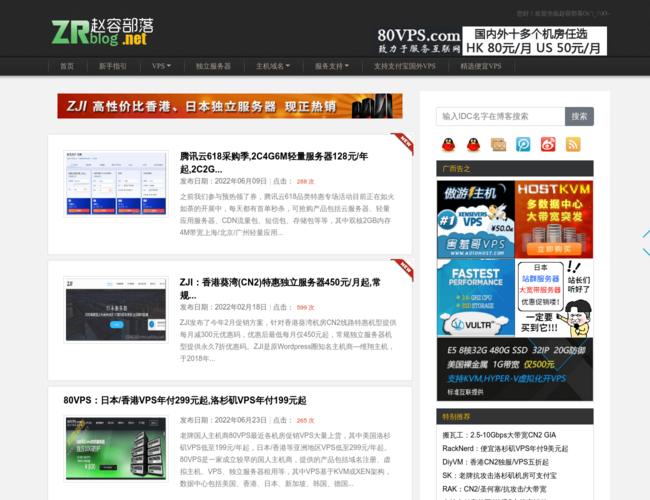Click the envelope email icon
650x500 pixels.
498,144
